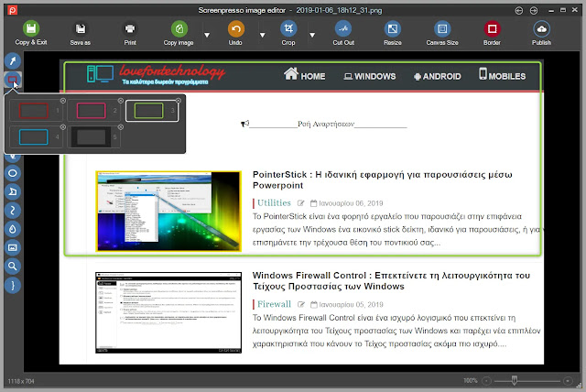
Task: Select the Blur droplet tool
Action: [13, 229]
